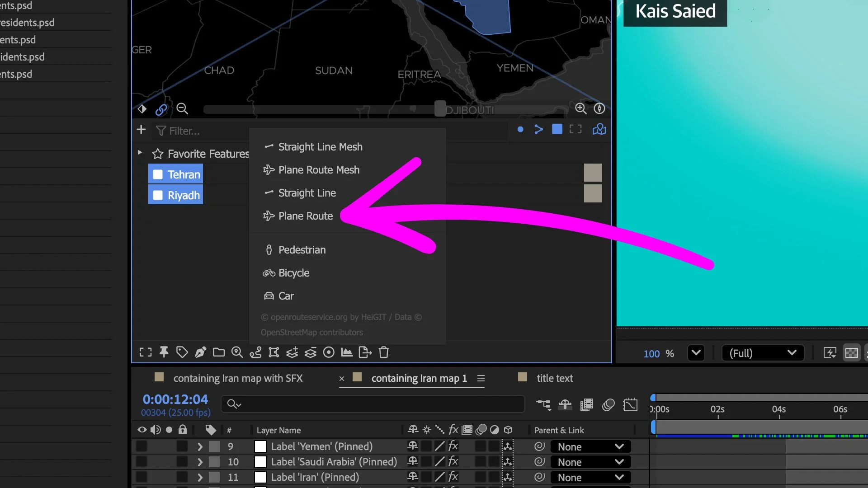Screen dimensions: 868x488
Task: Click the add layer stack icon
Action: click(292, 352)
